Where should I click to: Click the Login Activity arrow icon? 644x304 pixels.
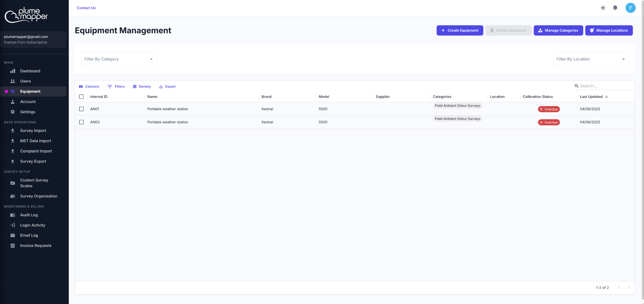coord(13,226)
